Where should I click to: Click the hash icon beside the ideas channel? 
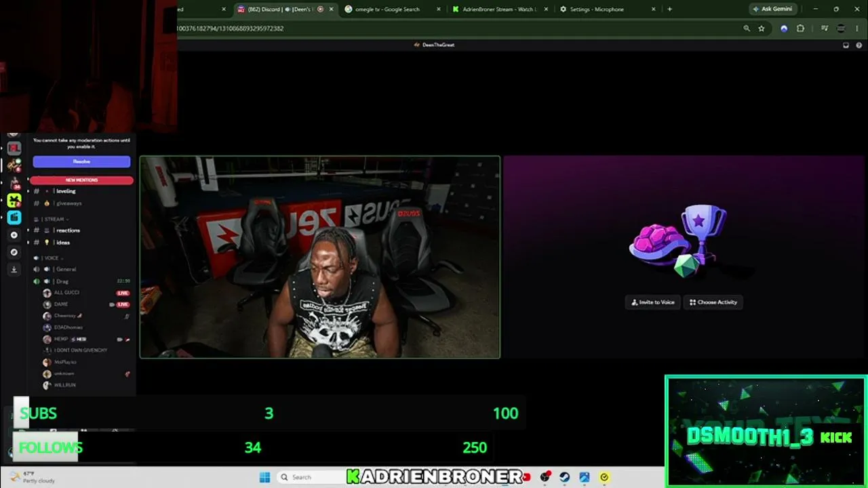tap(37, 243)
